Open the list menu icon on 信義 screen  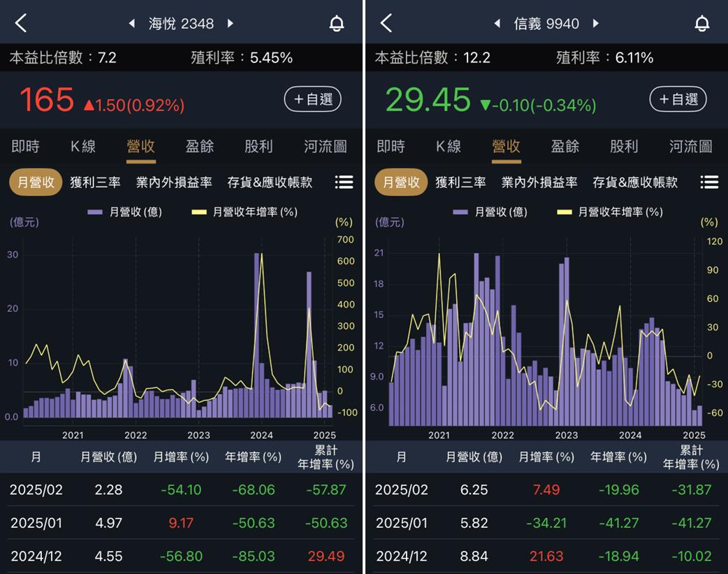(x=709, y=182)
